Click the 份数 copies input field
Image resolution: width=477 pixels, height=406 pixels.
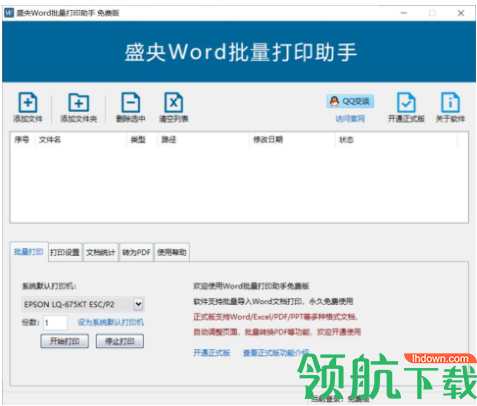tap(55, 322)
